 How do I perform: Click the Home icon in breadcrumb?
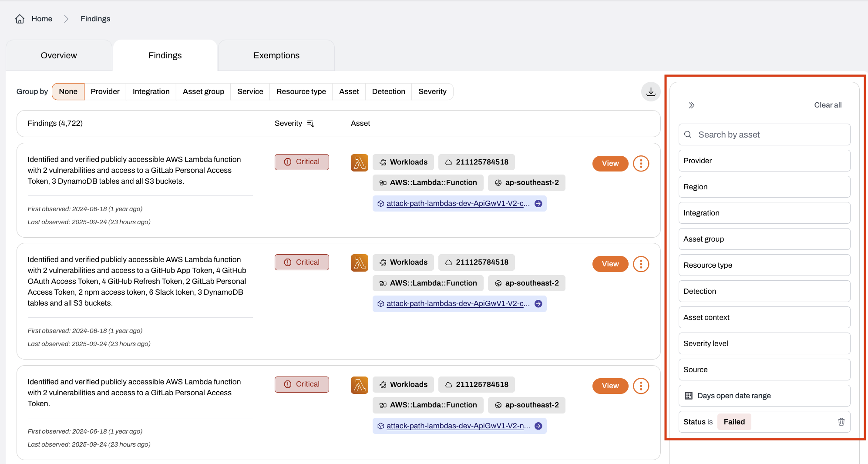tap(20, 19)
